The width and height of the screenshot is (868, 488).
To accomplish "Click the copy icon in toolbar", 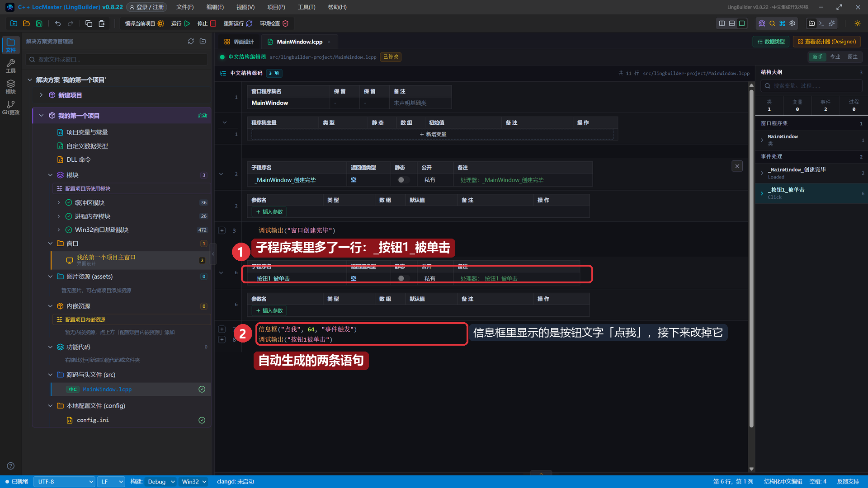I will [89, 23].
